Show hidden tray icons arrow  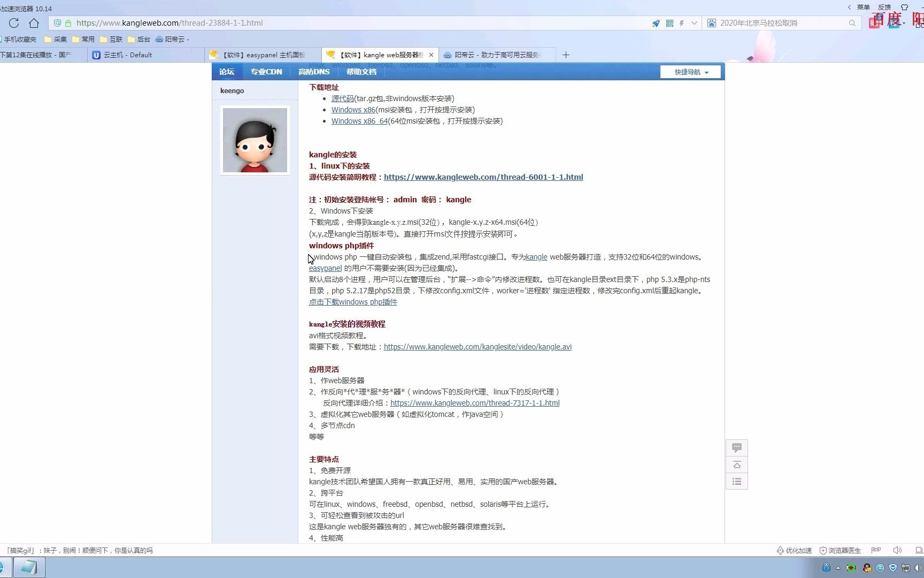pos(838,568)
